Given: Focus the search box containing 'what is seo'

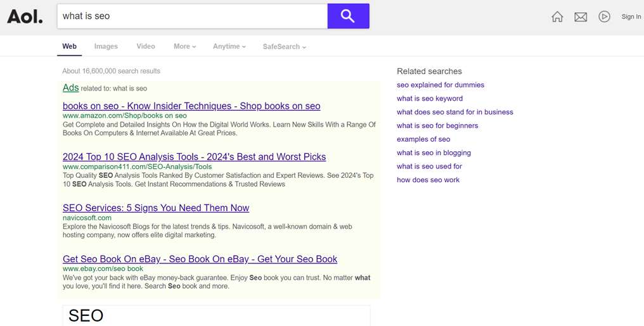Looking at the screenshot, I should tap(192, 16).
